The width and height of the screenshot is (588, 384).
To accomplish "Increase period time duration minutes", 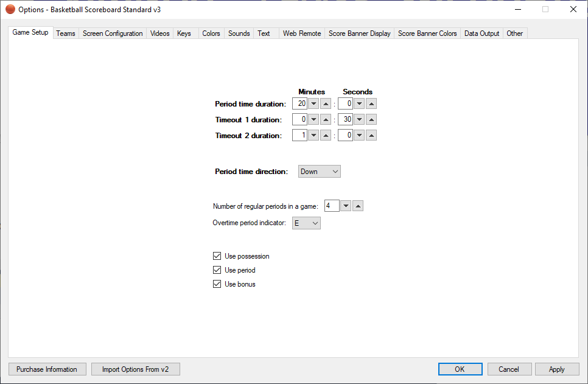I will point(326,103).
